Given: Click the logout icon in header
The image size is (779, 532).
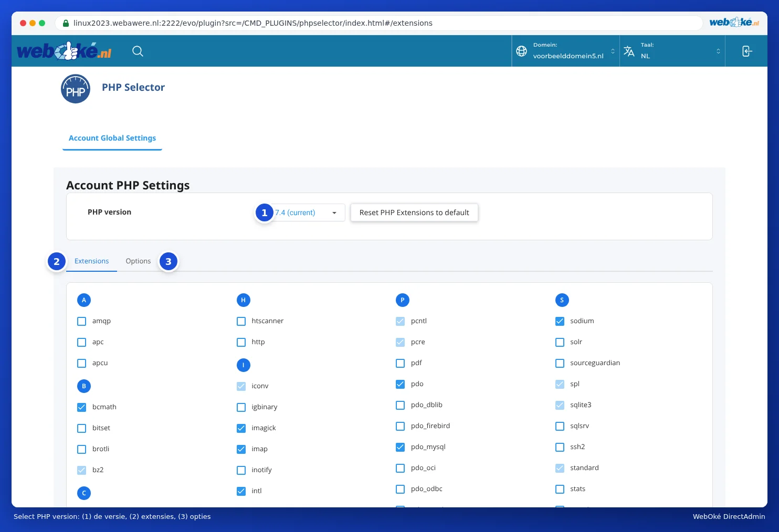Looking at the screenshot, I should 747,51.
